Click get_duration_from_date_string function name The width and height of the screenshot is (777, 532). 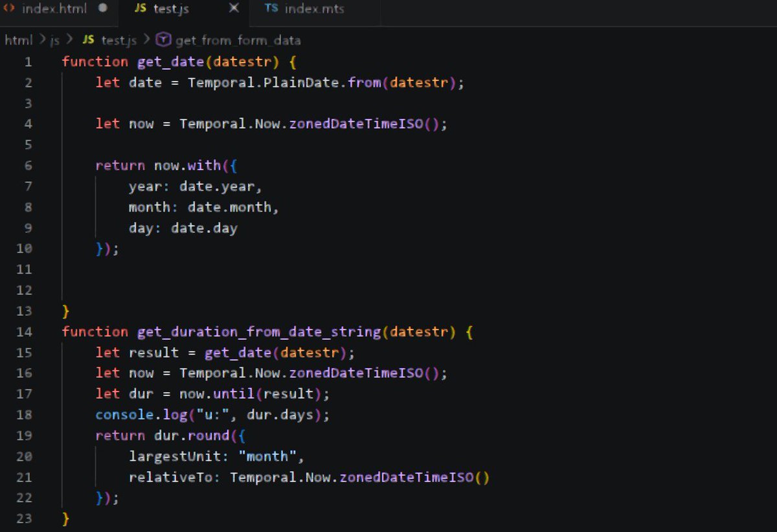(x=259, y=332)
